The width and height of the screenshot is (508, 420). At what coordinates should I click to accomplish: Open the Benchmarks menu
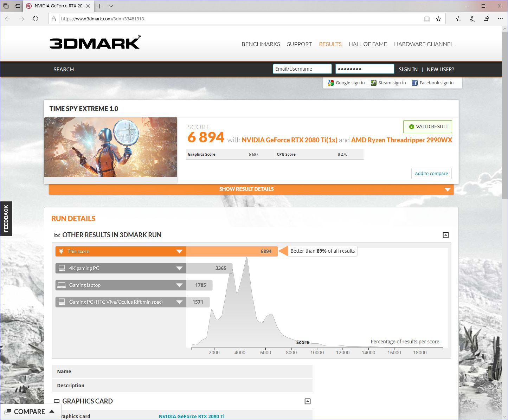(261, 44)
